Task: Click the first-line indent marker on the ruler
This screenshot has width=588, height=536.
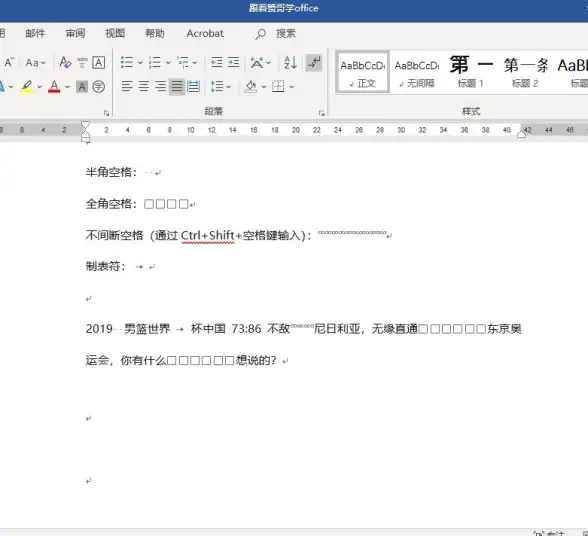Action: pos(86,125)
